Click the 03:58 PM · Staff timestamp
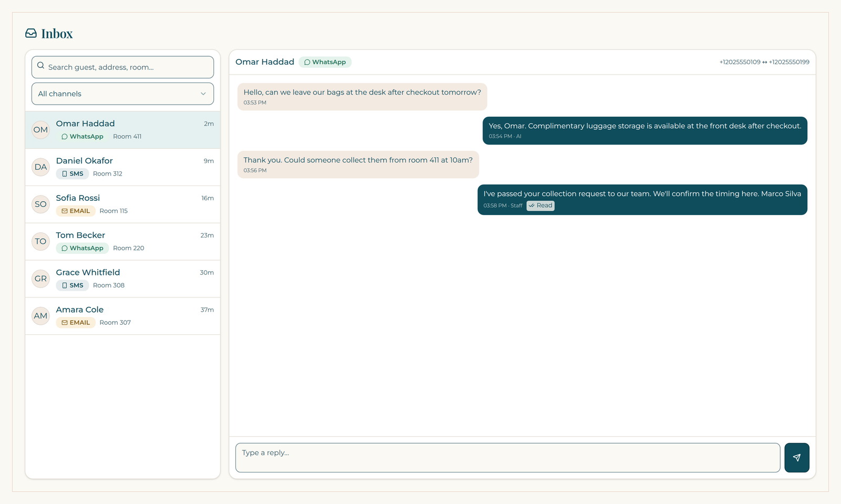841x504 pixels. pos(503,205)
